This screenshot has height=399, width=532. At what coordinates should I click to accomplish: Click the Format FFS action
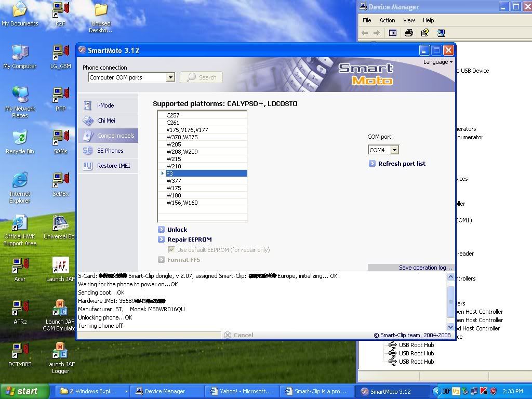tap(179, 260)
